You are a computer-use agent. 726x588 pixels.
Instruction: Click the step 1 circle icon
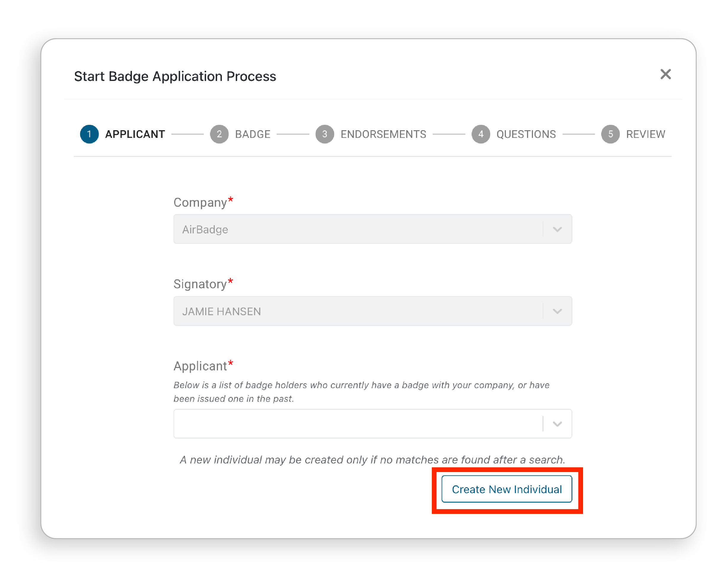click(x=89, y=134)
